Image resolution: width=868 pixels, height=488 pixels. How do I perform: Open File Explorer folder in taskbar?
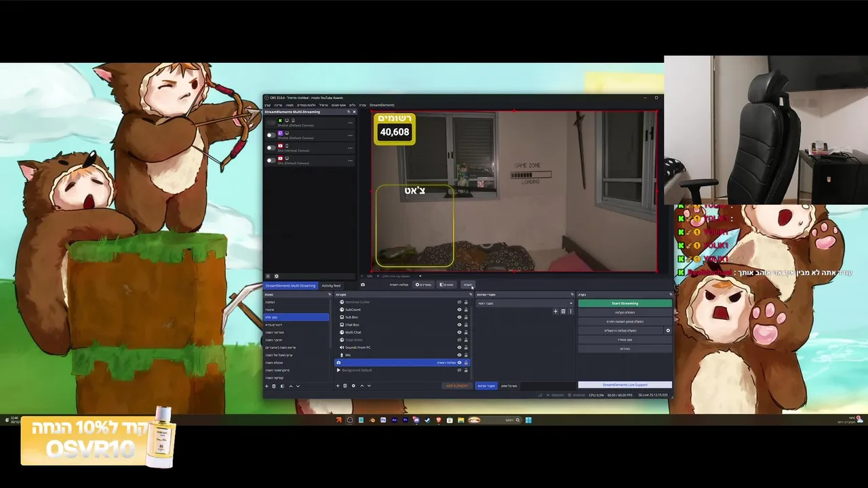pyautogui.click(x=461, y=420)
